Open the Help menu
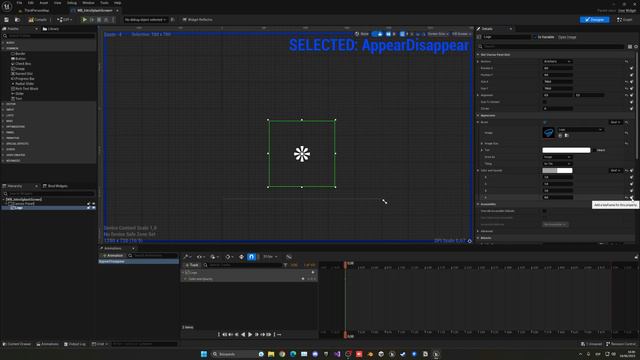Screen dimensions: 640x360 118,3
